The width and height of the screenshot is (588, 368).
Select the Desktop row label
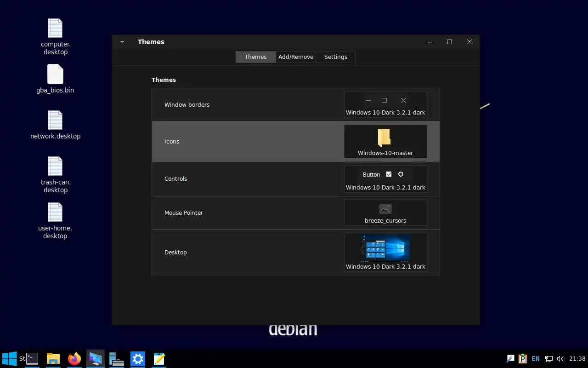(175, 253)
